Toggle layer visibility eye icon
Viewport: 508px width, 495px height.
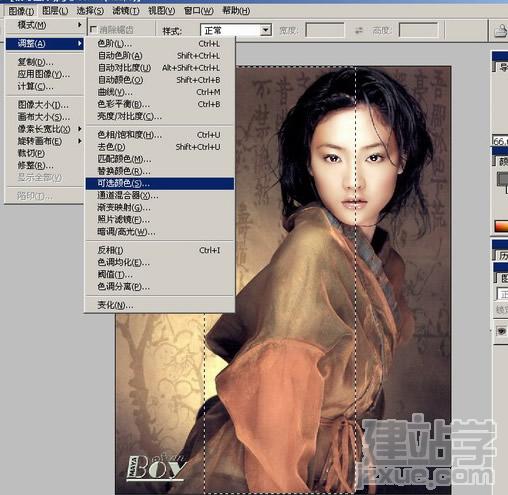coord(501,331)
